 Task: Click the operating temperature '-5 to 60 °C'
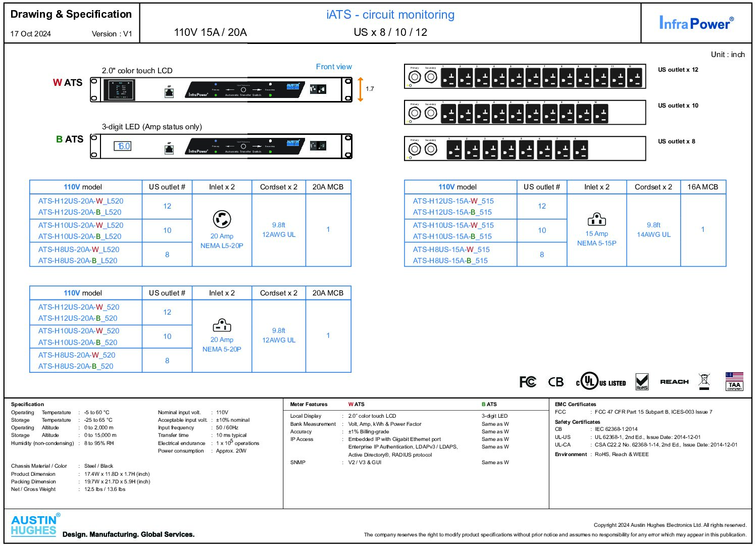pos(97,413)
